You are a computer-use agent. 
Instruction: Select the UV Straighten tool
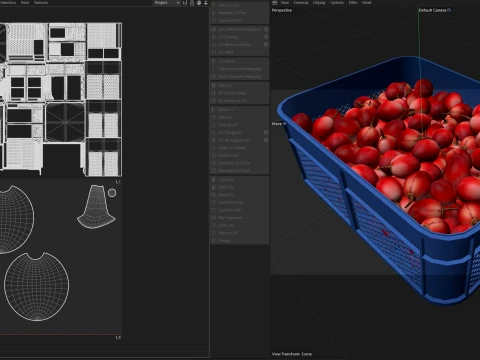(237, 133)
